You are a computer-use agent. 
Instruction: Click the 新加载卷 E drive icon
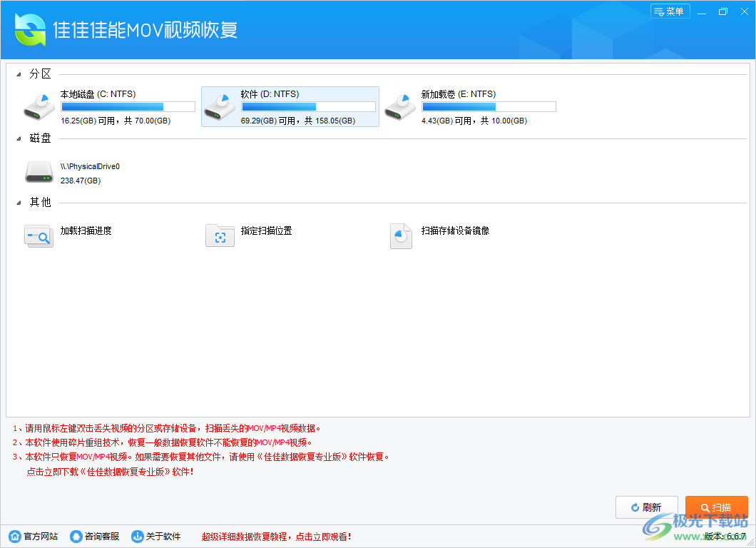[x=400, y=106]
